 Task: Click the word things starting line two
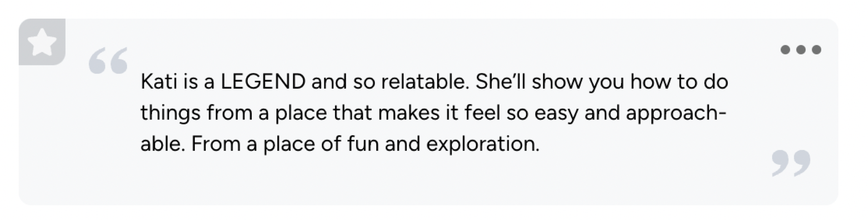coord(170,113)
